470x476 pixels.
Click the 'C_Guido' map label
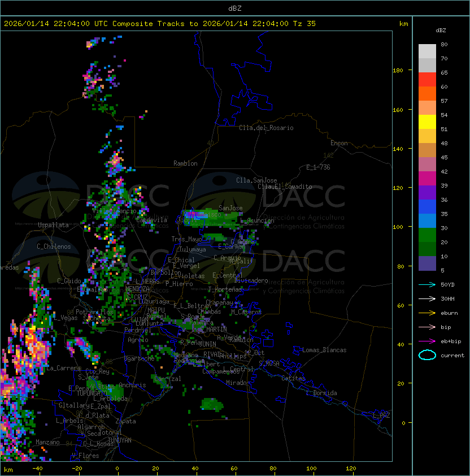(x=69, y=281)
